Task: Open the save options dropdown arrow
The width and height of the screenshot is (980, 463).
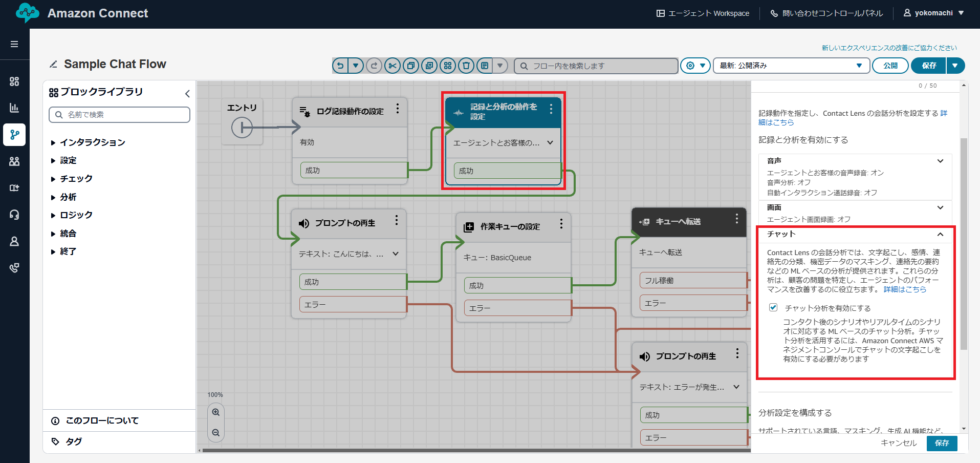Action: tap(955, 66)
